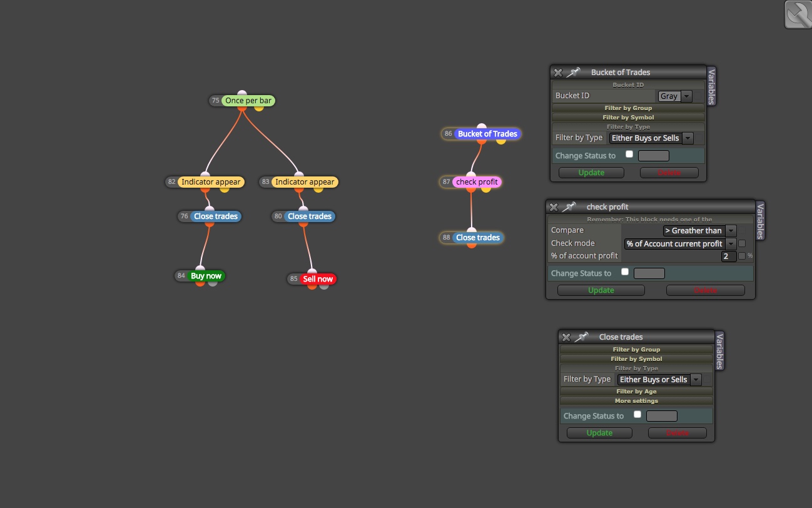Image resolution: width=812 pixels, height=508 pixels.
Task: Pick status color swatch in check profit
Action: pos(649,273)
